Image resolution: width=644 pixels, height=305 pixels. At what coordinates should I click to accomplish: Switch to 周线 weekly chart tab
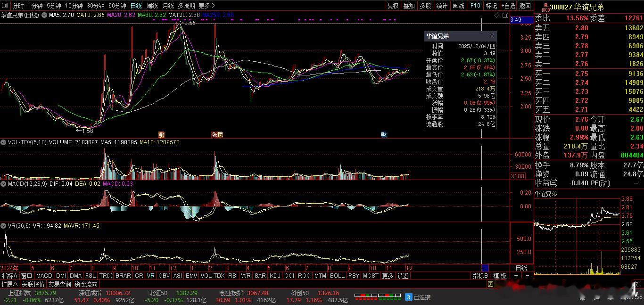(152, 6)
